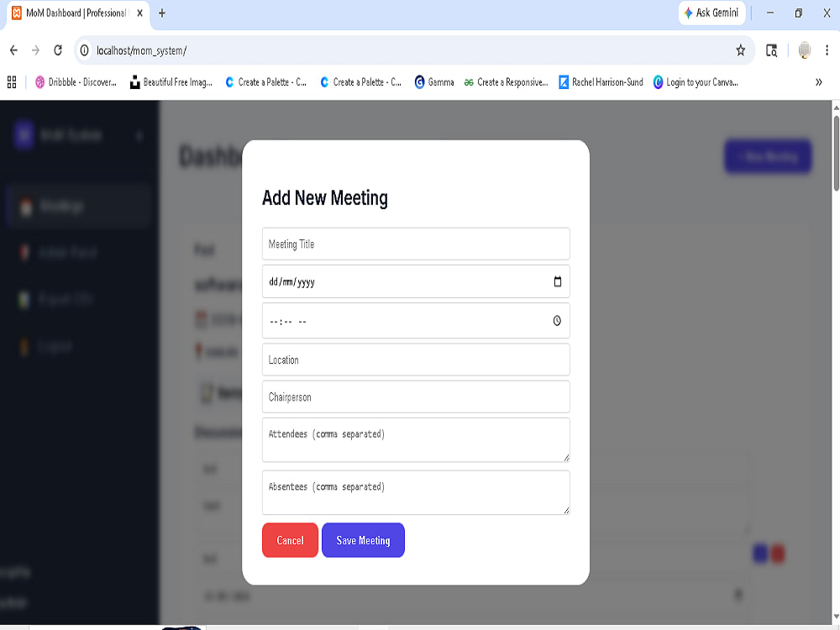The width and height of the screenshot is (840, 630).
Task: Open the Chrome profile avatar
Action: coord(804,50)
